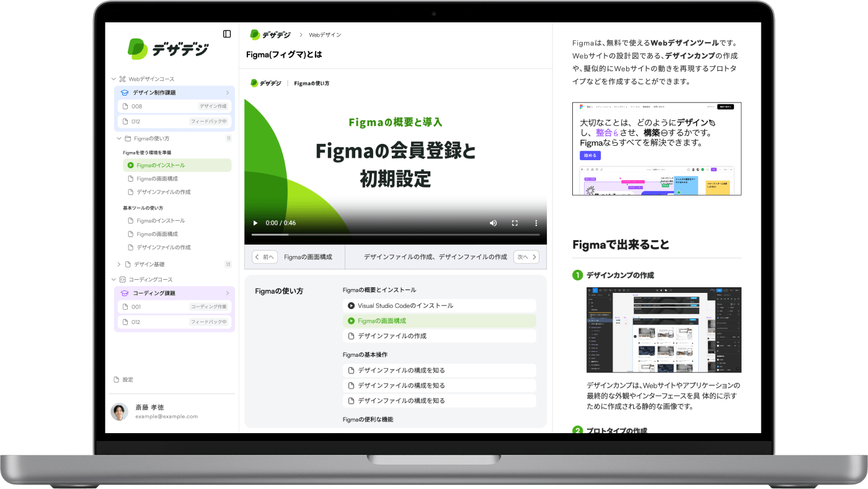Viewport: 868px width, 489px height.
Task: Expand the デザイン基礎 chevron
Action: pos(119,264)
